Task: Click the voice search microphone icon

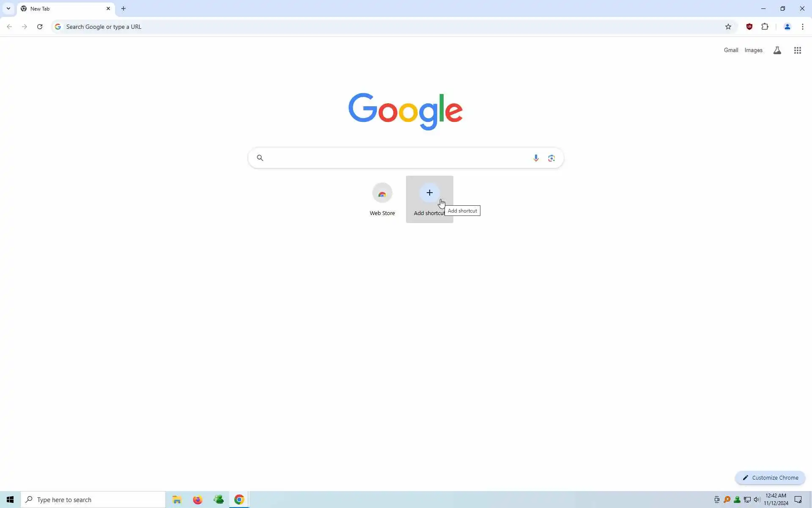Action: [536, 158]
